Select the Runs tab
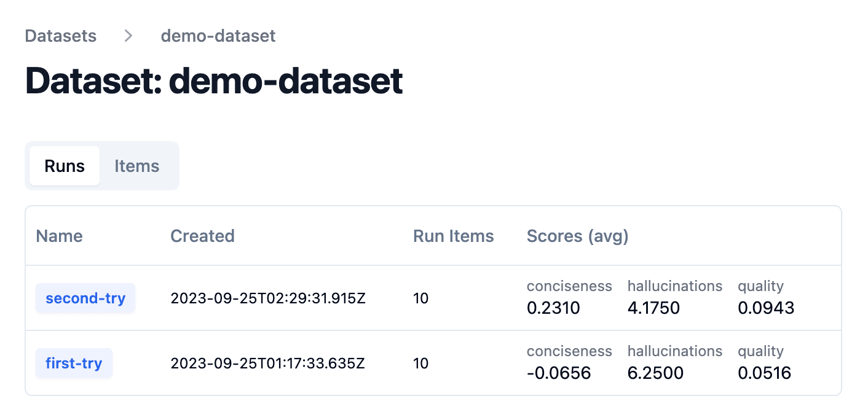868x420 pixels. click(x=64, y=166)
